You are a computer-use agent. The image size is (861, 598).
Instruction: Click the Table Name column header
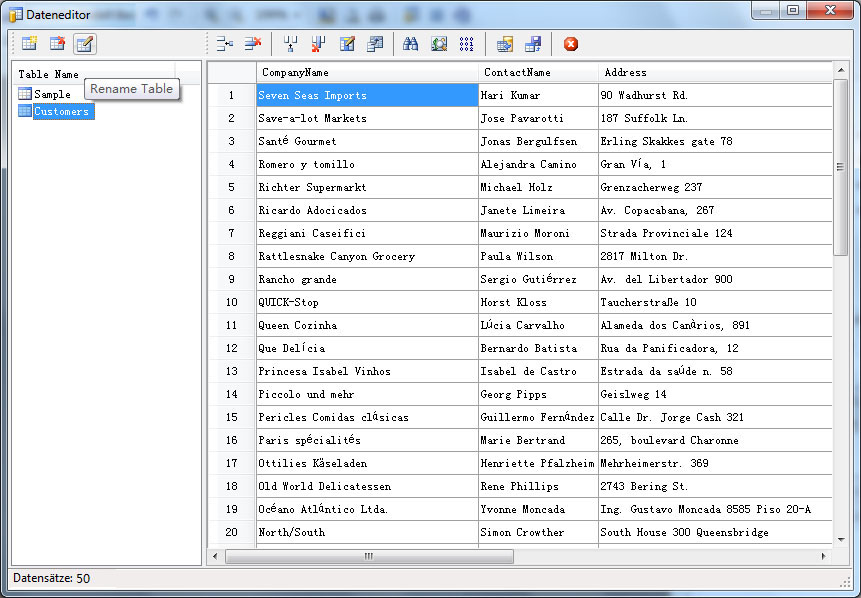point(93,74)
